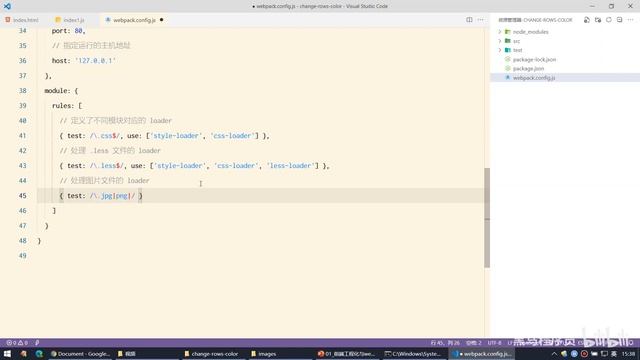Open package.json in explorer
This screenshot has width=640, height=360.
pos(528,69)
